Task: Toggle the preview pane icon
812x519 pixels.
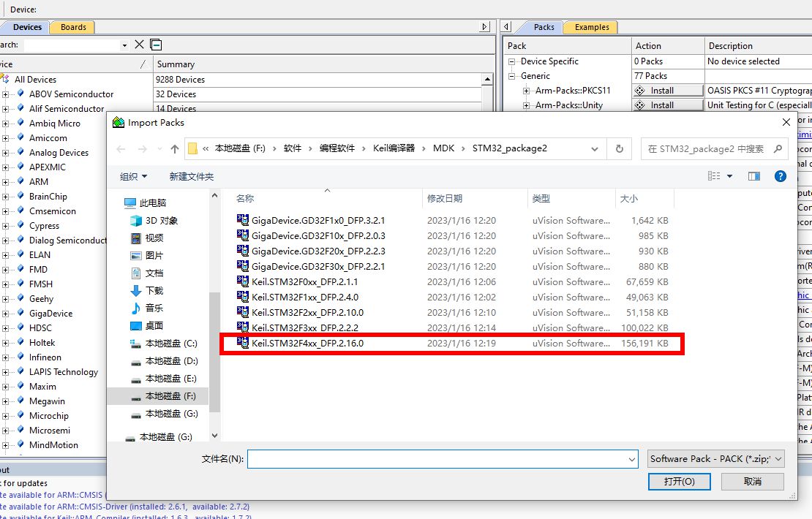Action: point(754,176)
